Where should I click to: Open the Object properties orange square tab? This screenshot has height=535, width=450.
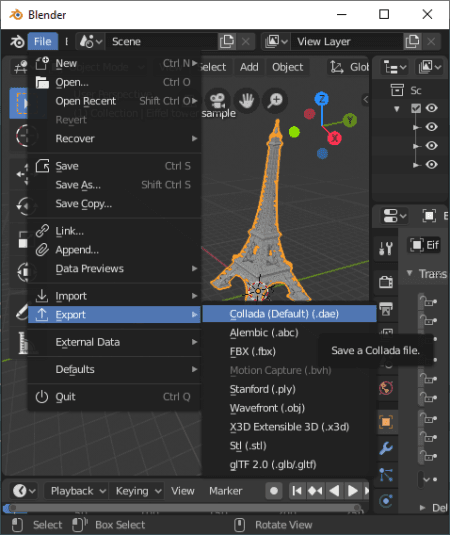386,422
